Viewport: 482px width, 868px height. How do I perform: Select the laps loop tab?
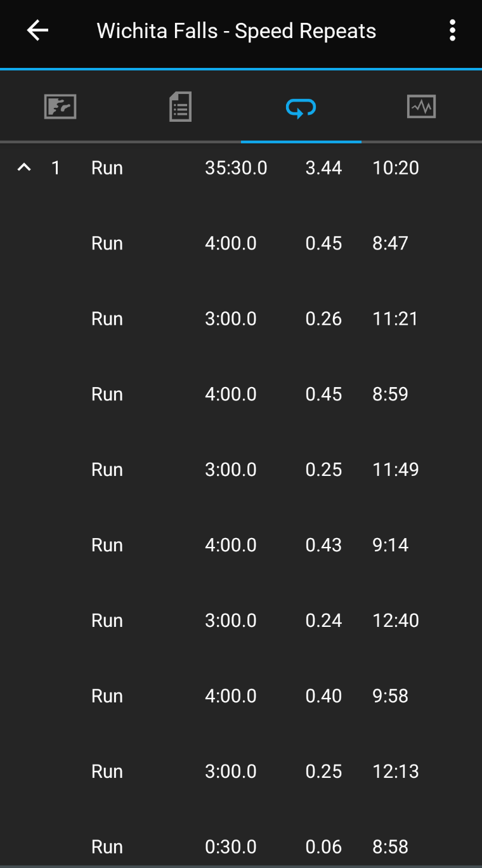point(301,108)
